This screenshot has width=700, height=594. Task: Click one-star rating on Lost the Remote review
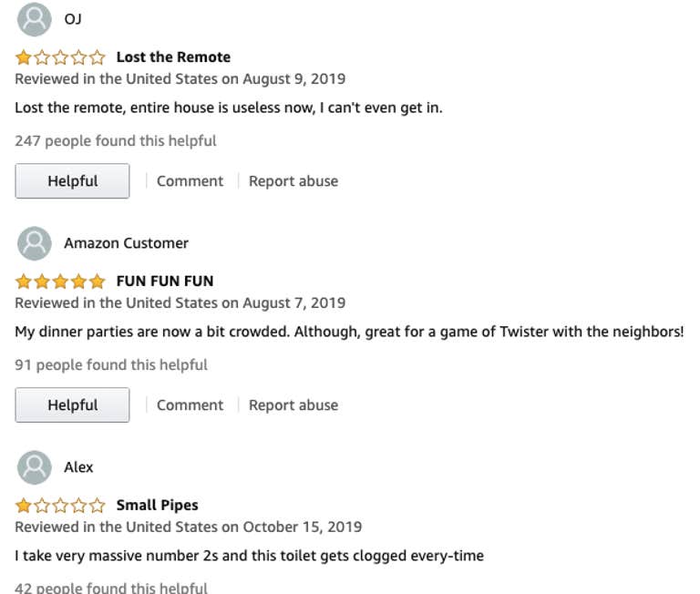(x=60, y=57)
